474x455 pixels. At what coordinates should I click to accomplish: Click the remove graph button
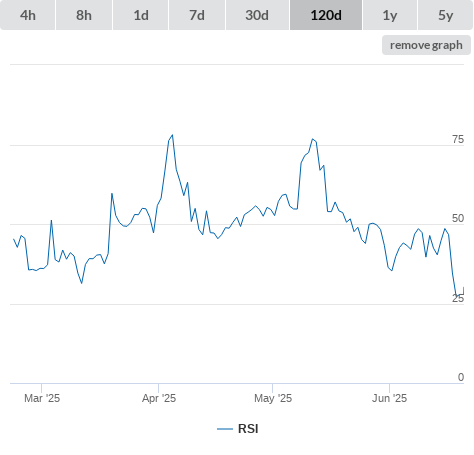click(426, 45)
